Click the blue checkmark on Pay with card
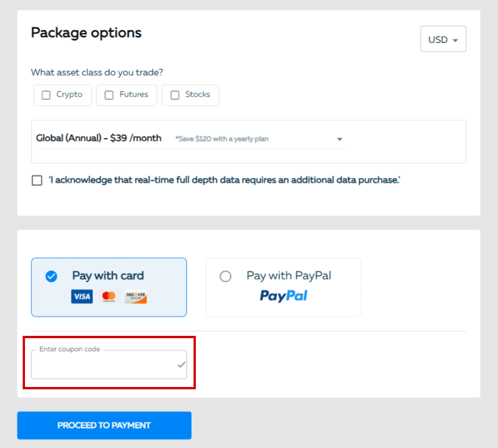The image size is (498, 448). [x=51, y=276]
